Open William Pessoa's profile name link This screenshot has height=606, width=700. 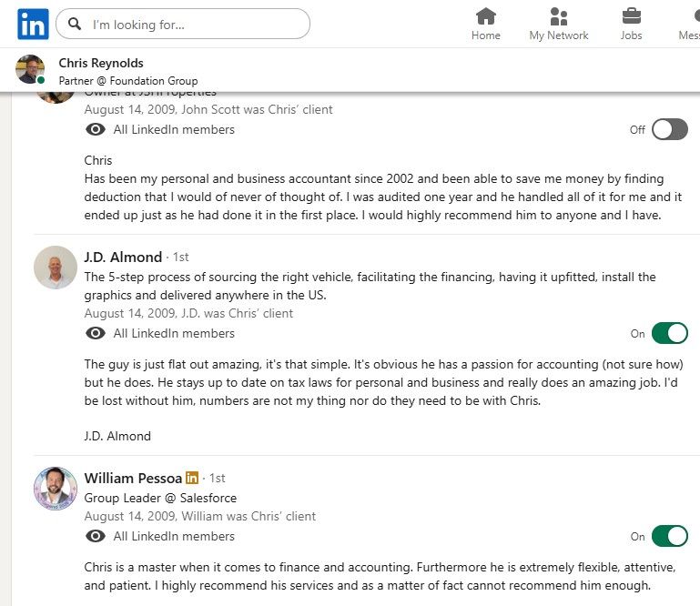133,478
